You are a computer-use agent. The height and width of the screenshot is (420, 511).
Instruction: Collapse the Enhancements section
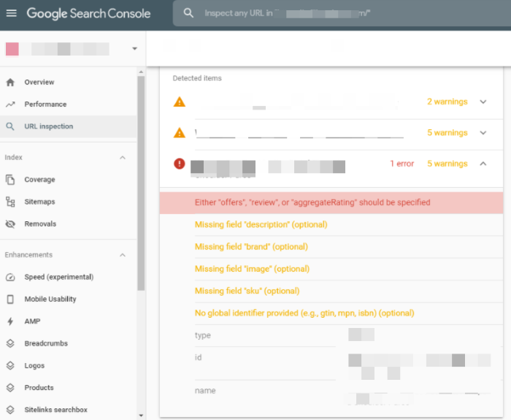[123, 255]
